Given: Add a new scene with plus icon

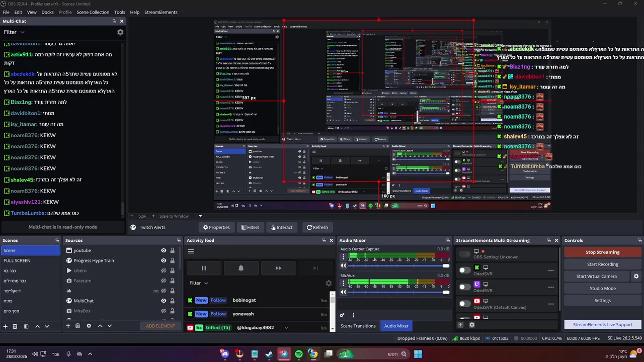Looking at the screenshot, I should pos(6,326).
